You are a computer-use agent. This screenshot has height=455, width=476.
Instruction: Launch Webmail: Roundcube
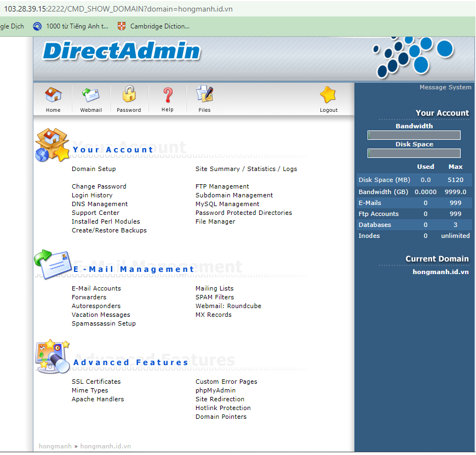click(x=228, y=306)
